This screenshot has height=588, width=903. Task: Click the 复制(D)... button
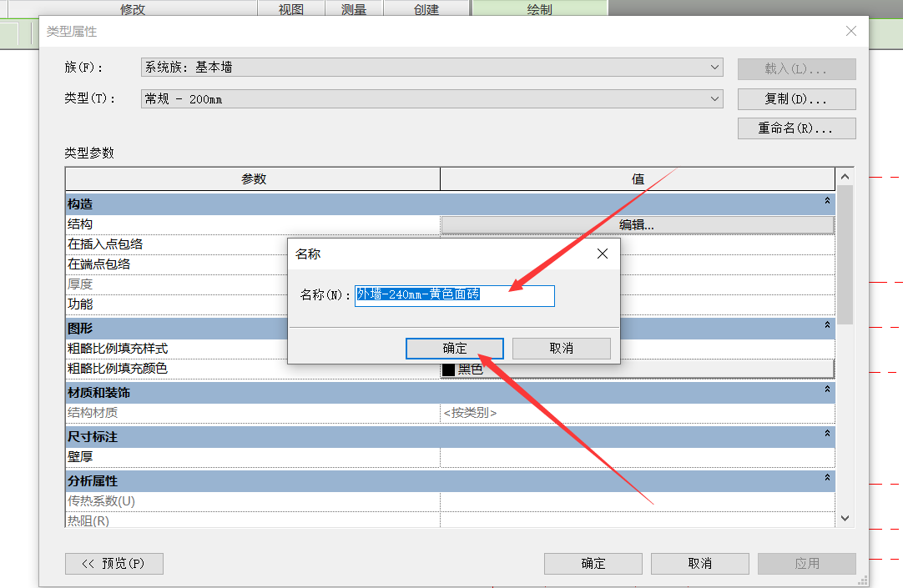[x=796, y=99]
